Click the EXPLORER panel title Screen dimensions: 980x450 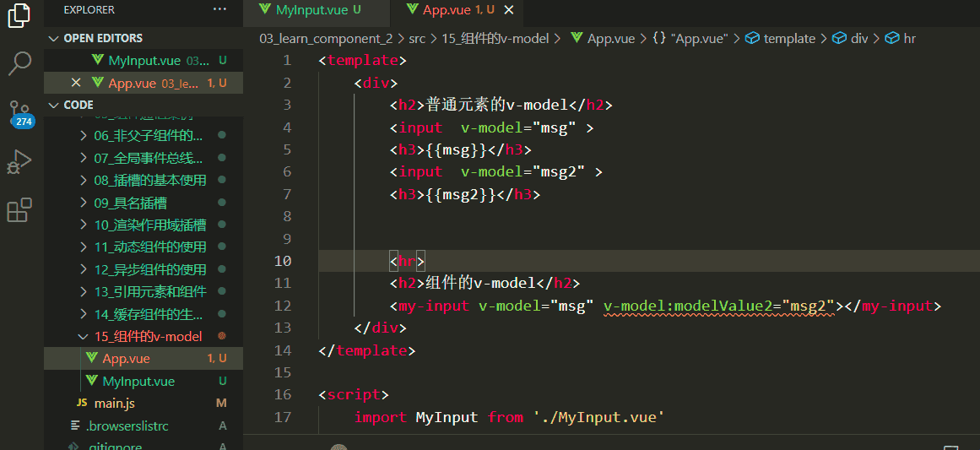click(89, 9)
